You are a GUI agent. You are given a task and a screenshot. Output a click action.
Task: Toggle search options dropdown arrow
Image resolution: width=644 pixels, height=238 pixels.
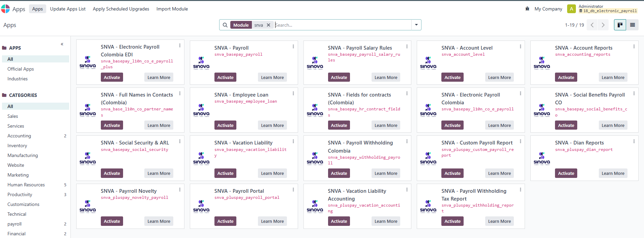(416, 25)
